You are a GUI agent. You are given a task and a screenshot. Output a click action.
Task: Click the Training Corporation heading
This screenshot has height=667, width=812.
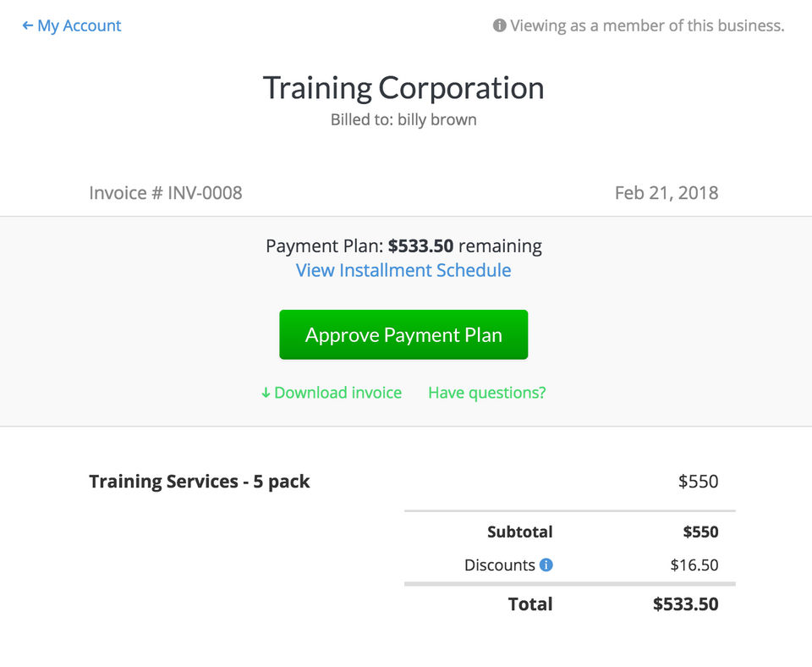[403, 88]
